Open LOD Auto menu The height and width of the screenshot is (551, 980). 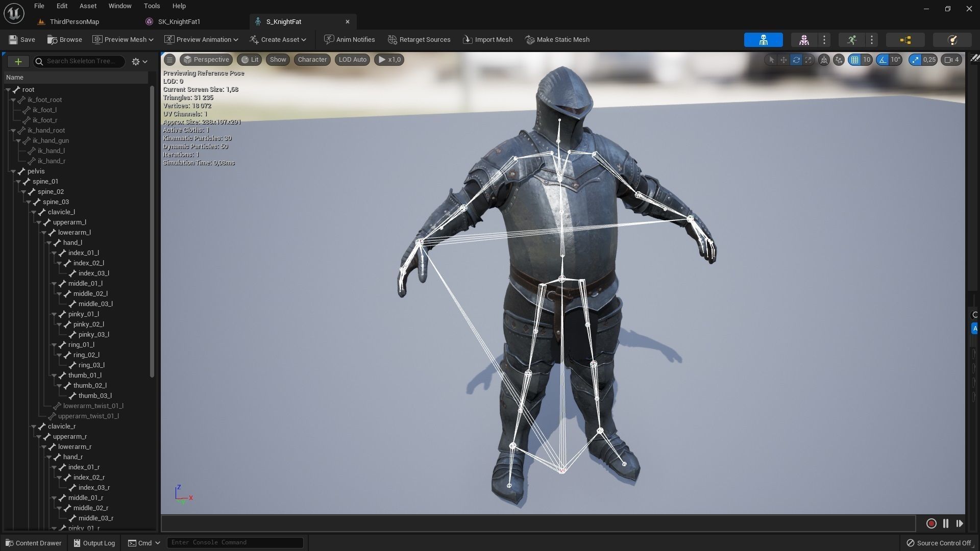tap(353, 60)
